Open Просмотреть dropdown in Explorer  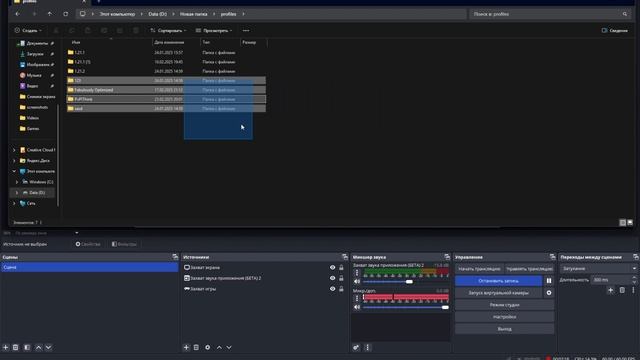(214, 31)
